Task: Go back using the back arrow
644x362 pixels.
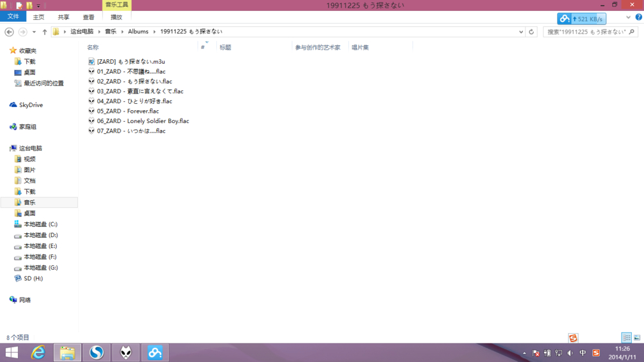Action: click(x=9, y=32)
